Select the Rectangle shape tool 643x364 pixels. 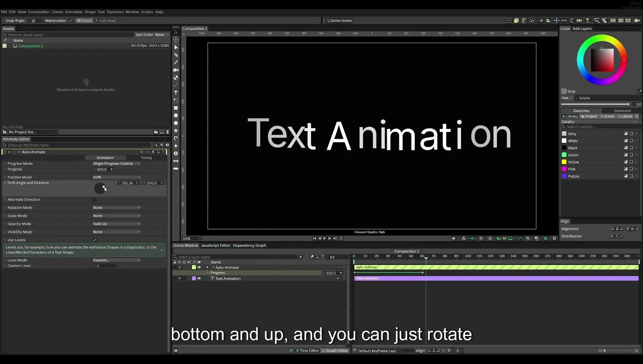click(176, 108)
